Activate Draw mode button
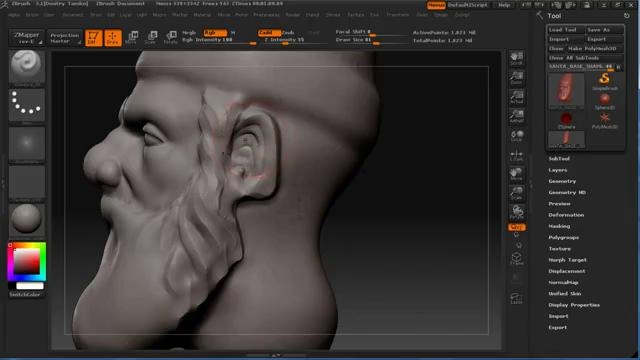640x360 pixels. coord(113,38)
